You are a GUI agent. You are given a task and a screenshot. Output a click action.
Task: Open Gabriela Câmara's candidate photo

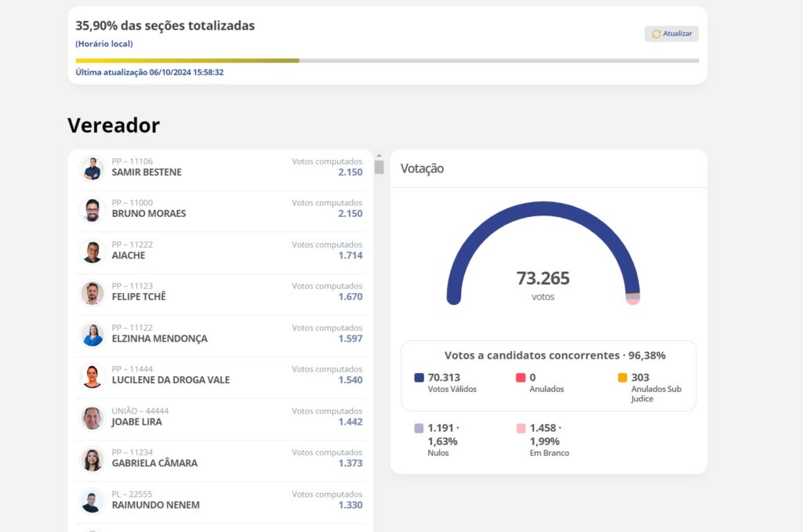93,460
